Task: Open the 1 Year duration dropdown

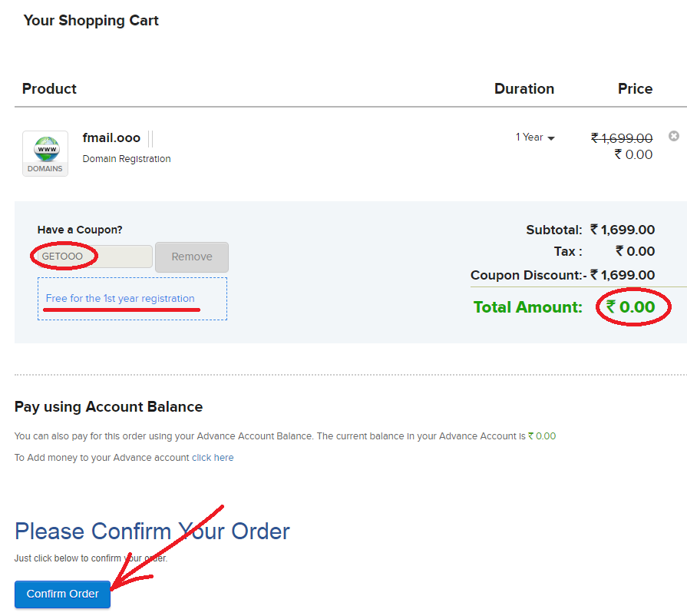Action: coord(535,137)
